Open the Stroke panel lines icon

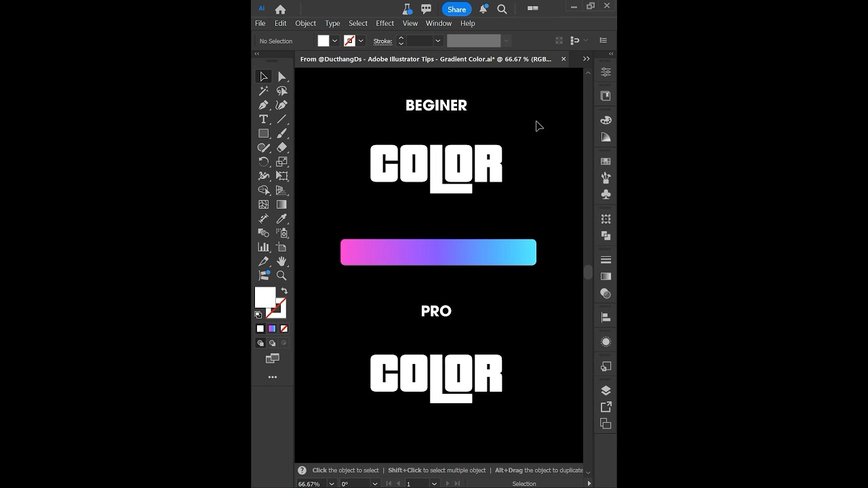(x=606, y=260)
